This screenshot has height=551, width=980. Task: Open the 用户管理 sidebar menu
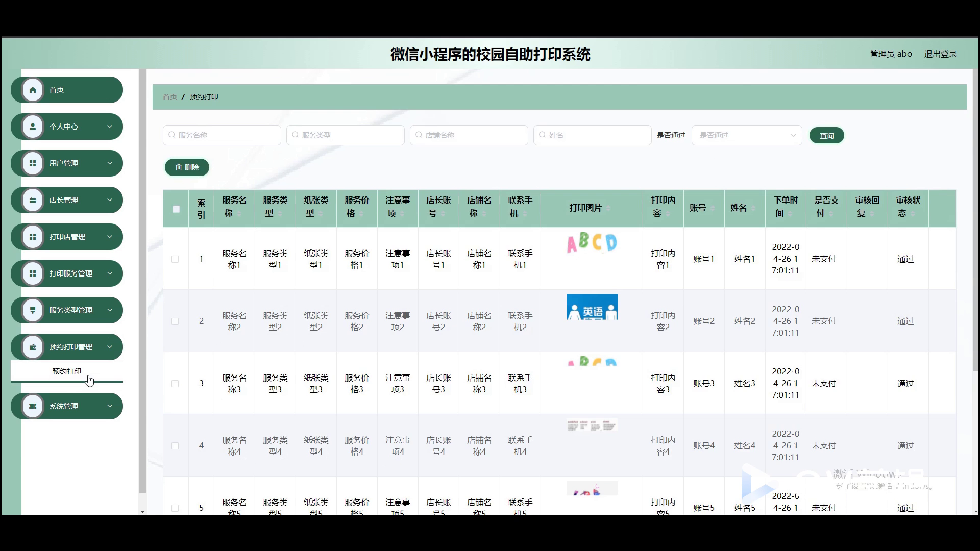click(x=67, y=163)
